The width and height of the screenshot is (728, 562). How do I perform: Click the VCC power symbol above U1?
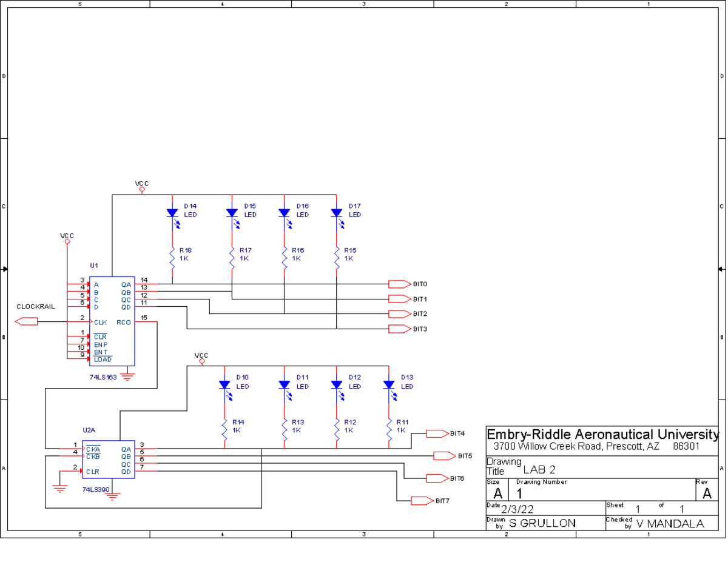pos(66,241)
